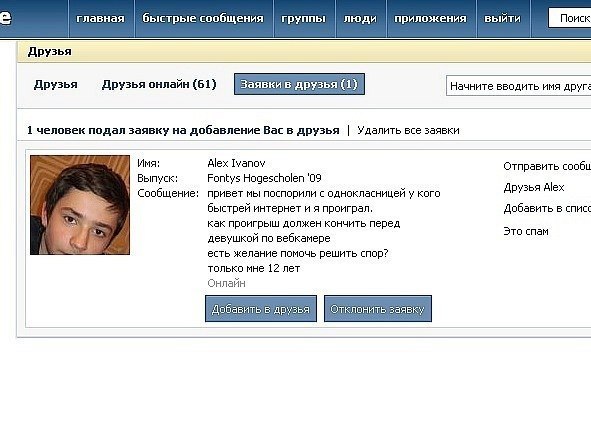The width and height of the screenshot is (591, 448).
Task: Open the главная menu item
Action: point(100,18)
